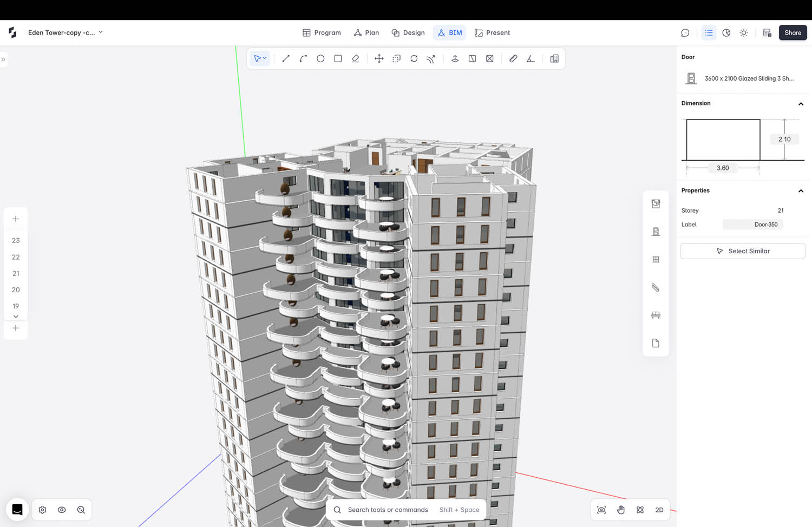812x527 pixels.
Task: Pick the arc drawing tool
Action: coord(303,58)
